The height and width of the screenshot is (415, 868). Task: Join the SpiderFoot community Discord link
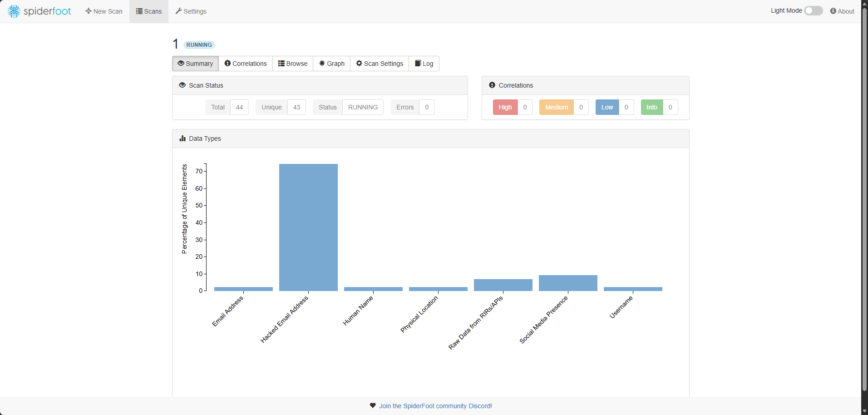point(435,406)
